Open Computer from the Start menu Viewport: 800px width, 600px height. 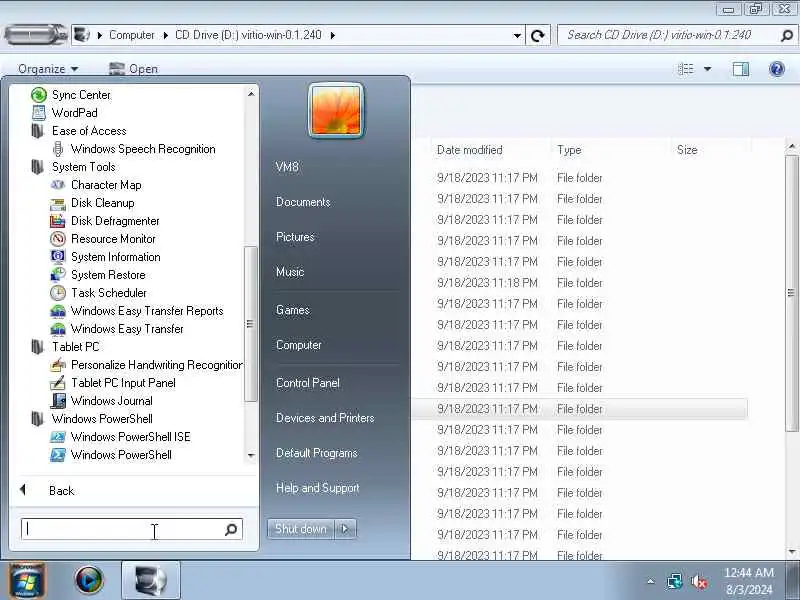[298, 345]
